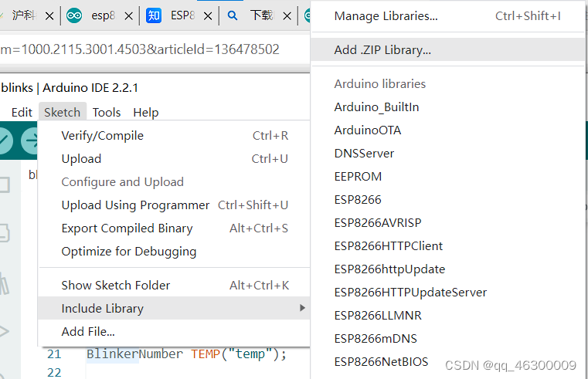
Task: Open the Help menu
Action: point(146,113)
